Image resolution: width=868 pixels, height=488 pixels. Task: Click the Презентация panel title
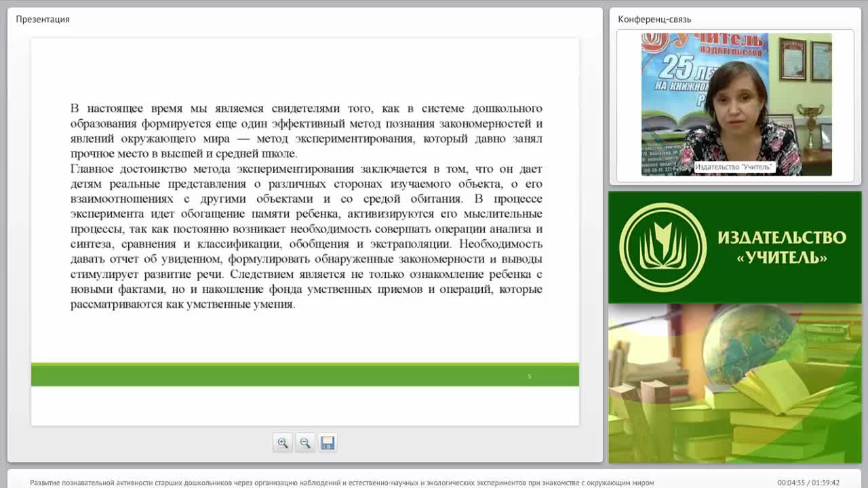43,19
